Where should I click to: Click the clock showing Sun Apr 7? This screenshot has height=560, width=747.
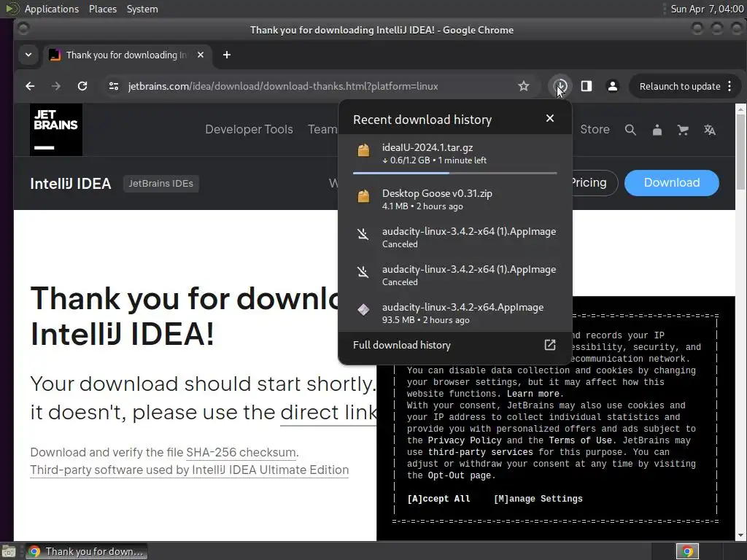707,9
